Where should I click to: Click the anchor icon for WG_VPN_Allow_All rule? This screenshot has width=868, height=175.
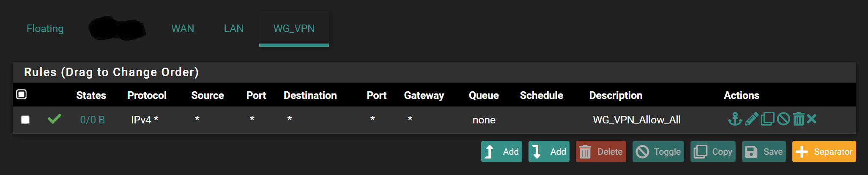(735, 119)
